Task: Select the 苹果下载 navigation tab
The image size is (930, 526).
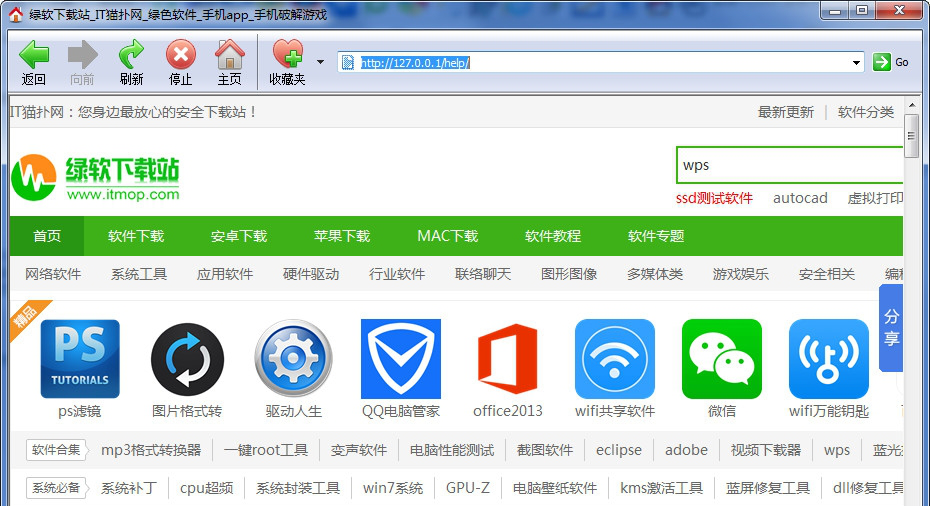Action: 342,236
